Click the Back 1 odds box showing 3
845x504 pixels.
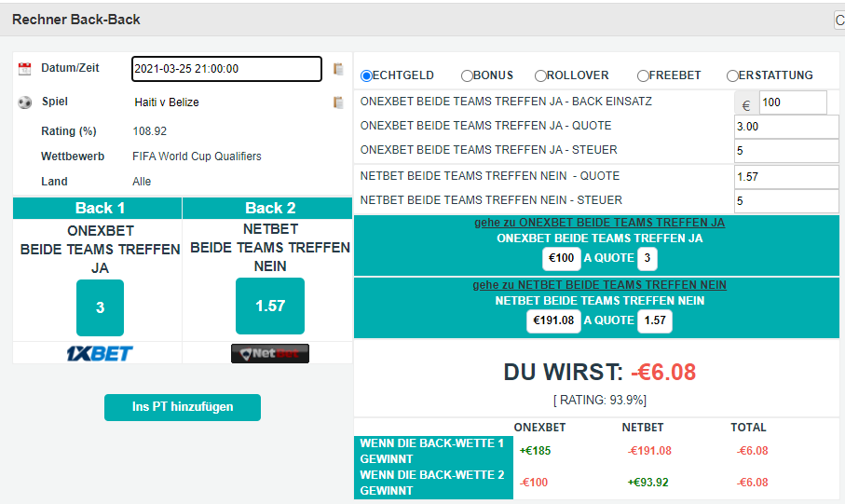tap(101, 307)
